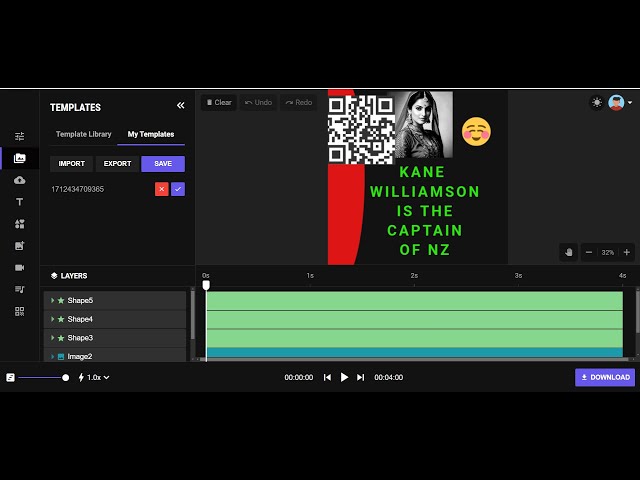640x480 pixels.
Task: Expand the Shape5 layer
Action: 53,300
